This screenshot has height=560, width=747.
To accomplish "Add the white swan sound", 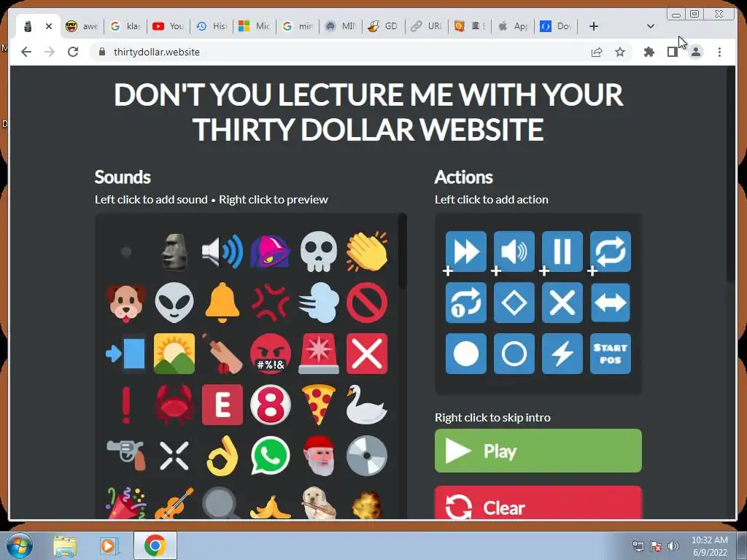I will (x=367, y=405).
